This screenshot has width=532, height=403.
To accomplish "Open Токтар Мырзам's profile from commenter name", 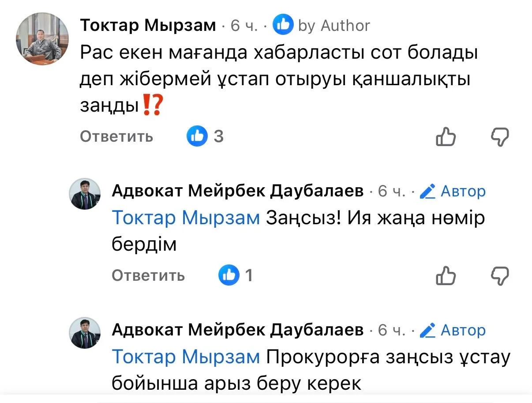I will (148, 26).
